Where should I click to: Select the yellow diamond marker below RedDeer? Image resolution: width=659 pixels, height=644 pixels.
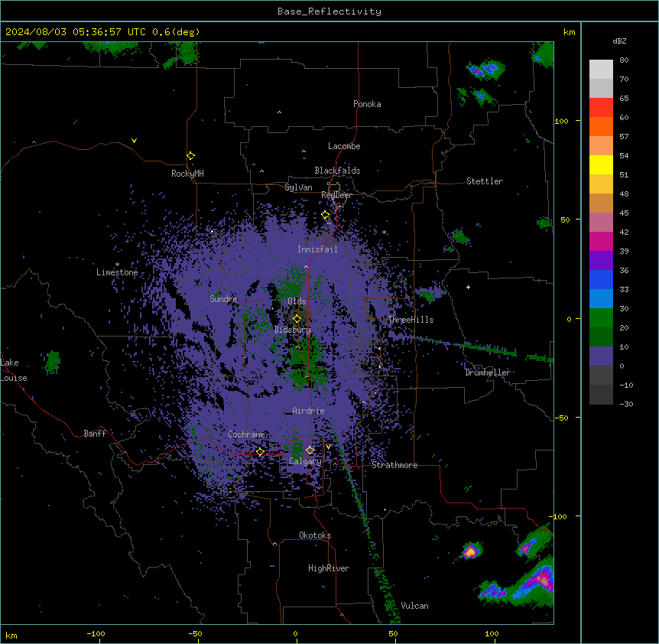pyautogui.click(x=325, y=215)
